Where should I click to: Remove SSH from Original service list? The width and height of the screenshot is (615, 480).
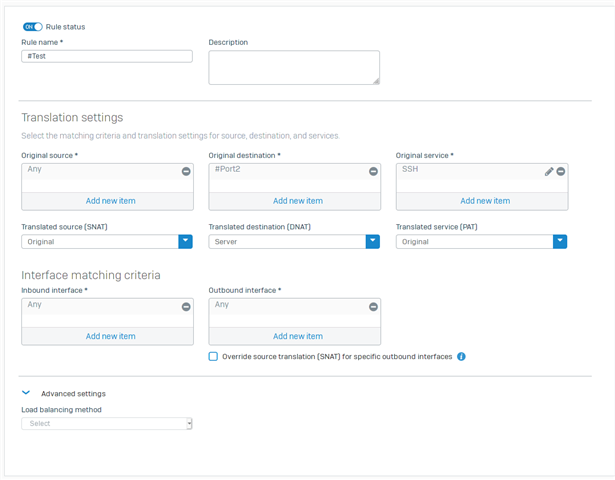561,171
